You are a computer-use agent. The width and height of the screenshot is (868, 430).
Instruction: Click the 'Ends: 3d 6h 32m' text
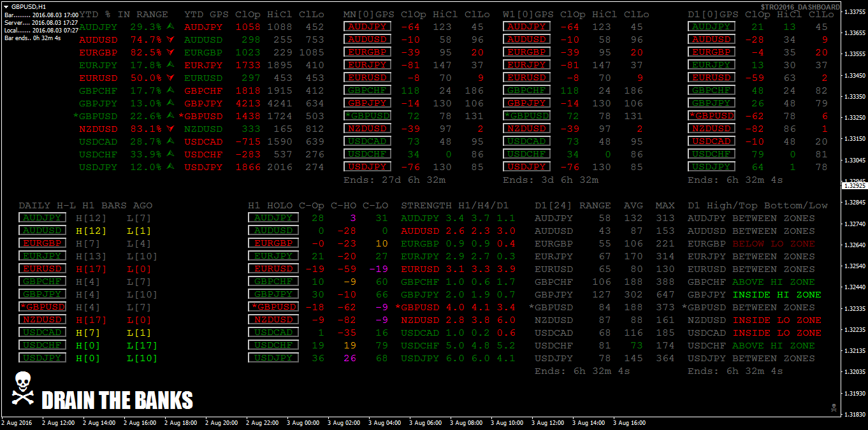pos(551,180)
